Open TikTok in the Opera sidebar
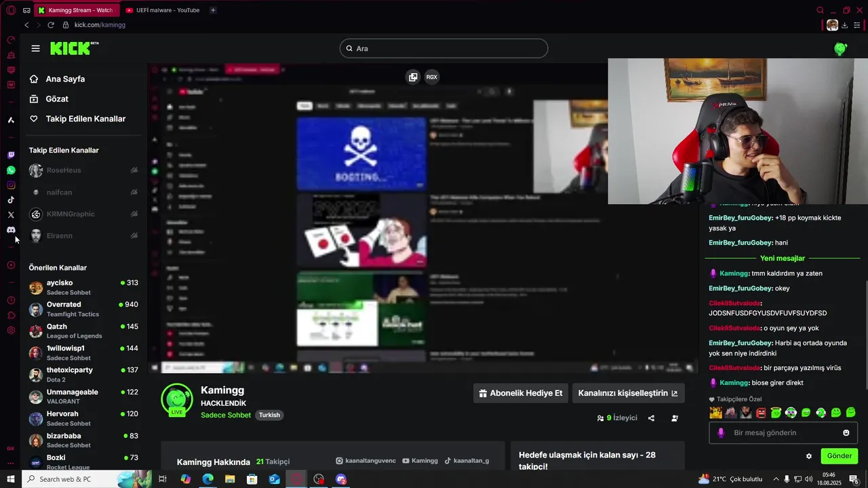Screen dimensions: 868x488 point(11,200)
